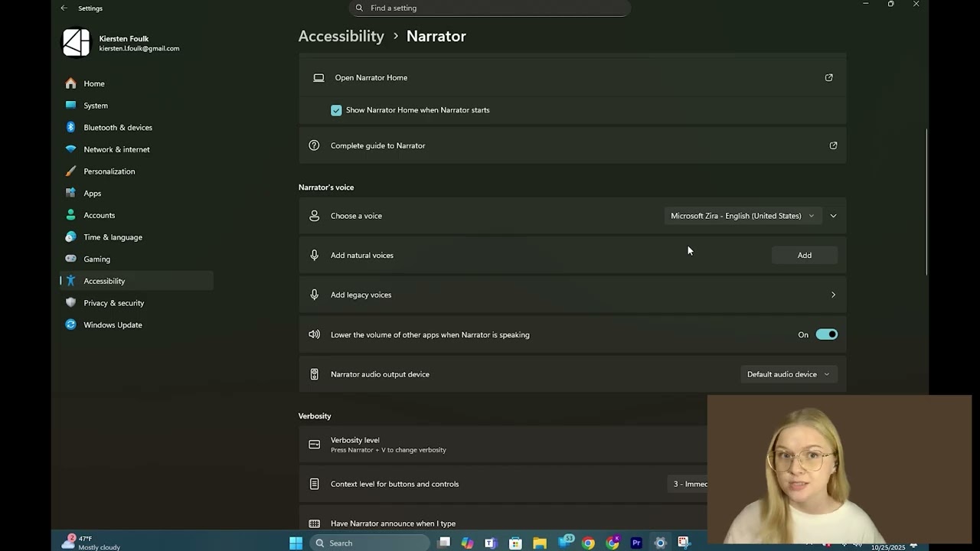Open Microsoft Store from taskbar
The width and height of the screenshot is (980, 551).
pyautogui.click(x=515, y=543)
